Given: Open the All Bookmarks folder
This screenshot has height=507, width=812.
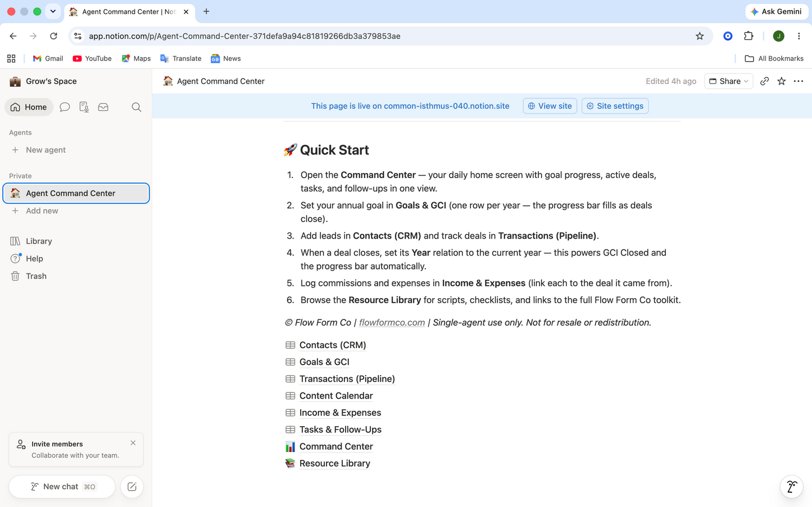Looking at the screenshot, I should (774, 58).
